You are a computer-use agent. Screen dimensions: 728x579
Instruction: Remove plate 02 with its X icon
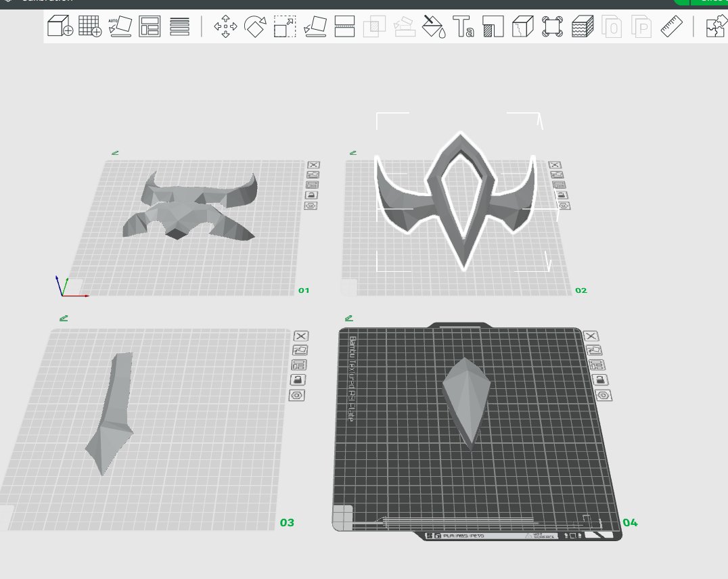(555, 165)
